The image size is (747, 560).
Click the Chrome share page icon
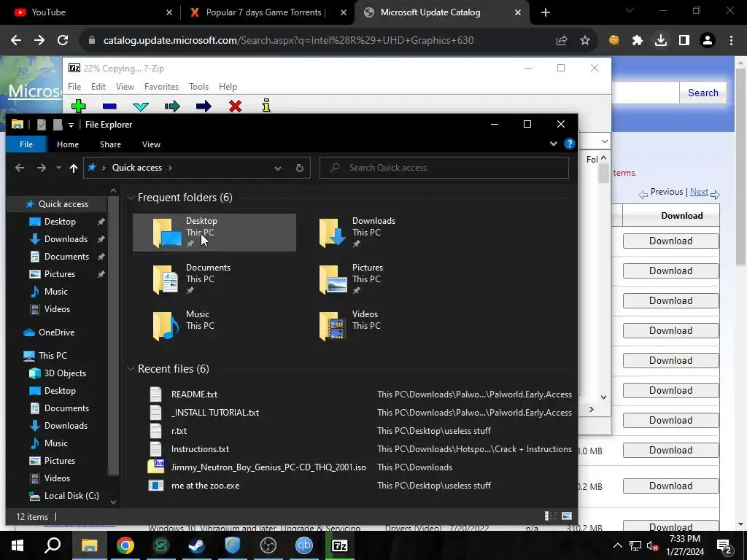[562, 41]
